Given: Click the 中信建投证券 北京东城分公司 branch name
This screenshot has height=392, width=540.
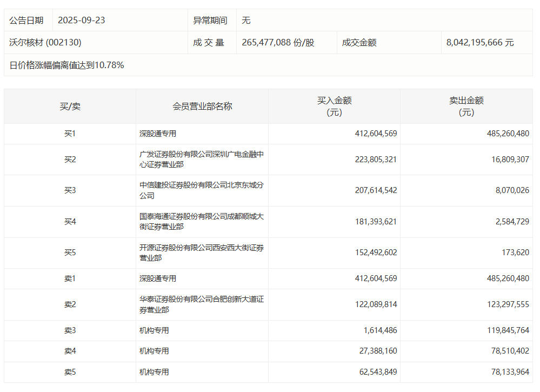Looking at the screenshot, I should 202,190.
